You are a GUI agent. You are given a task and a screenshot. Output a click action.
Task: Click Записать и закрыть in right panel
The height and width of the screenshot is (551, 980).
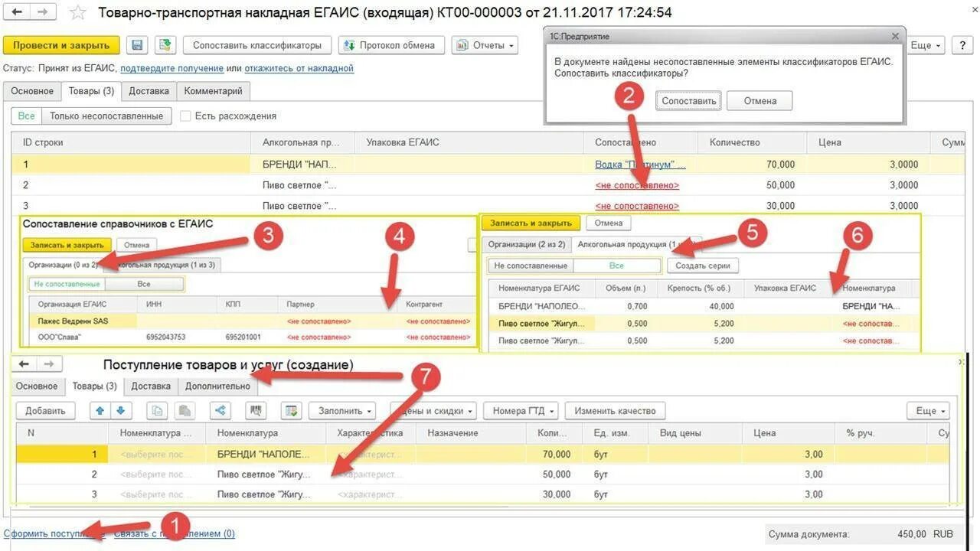pyautogui.click(x=531, y=223)
